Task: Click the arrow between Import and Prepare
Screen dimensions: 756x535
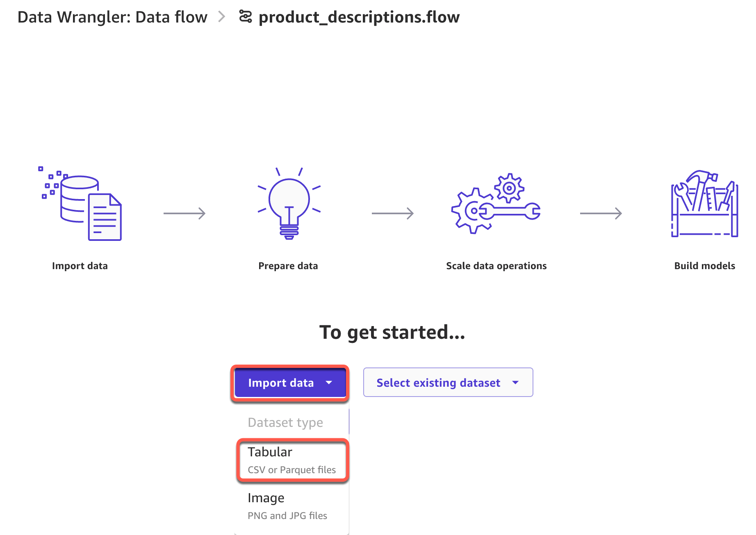Action: click(x=184, y=213)
